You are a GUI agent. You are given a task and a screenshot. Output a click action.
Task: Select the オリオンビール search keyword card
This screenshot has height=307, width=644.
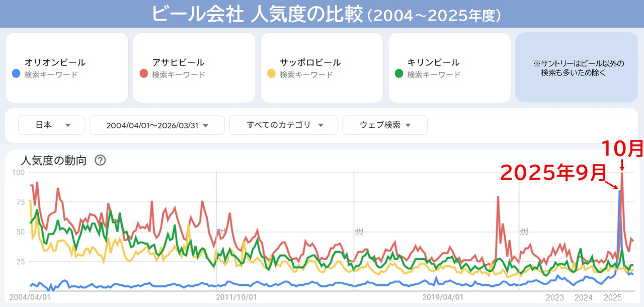(67, 68)
